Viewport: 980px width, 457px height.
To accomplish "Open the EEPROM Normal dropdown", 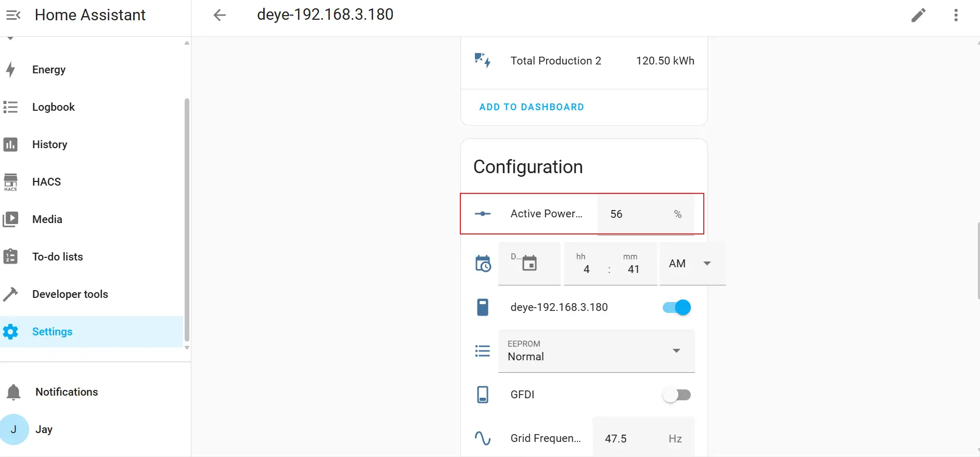I will point(596,351).
